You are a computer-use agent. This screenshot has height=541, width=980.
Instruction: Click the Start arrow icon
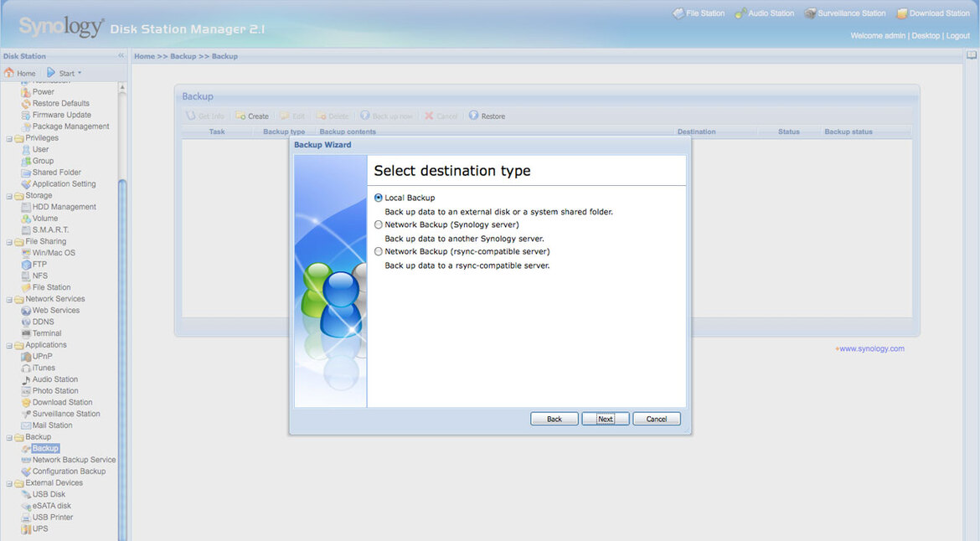(51, 73)
